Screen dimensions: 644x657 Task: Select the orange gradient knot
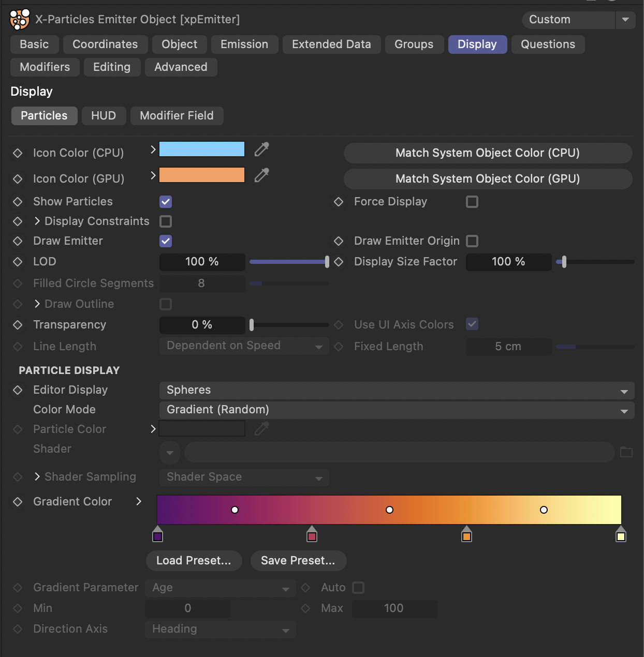click(466, 534)
